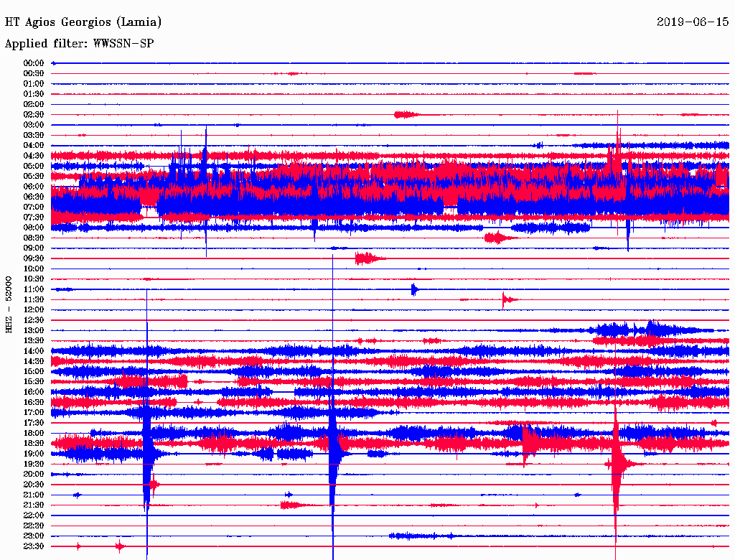Select the 05:30 time label

tap(34, 177)
